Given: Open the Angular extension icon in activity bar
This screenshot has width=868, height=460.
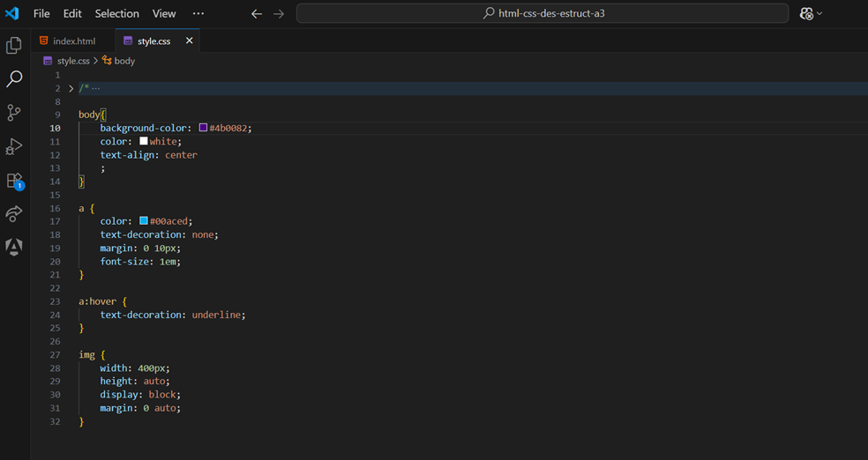Looking at the screenshot, I should click(14, 247).
